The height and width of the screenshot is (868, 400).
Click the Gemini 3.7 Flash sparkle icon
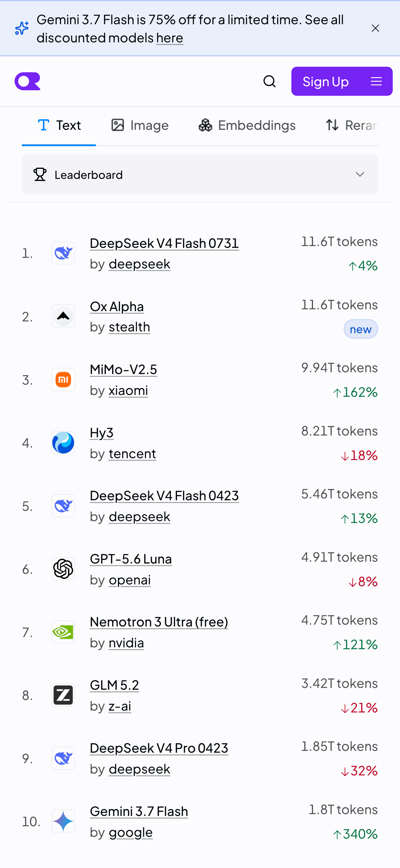63,821
